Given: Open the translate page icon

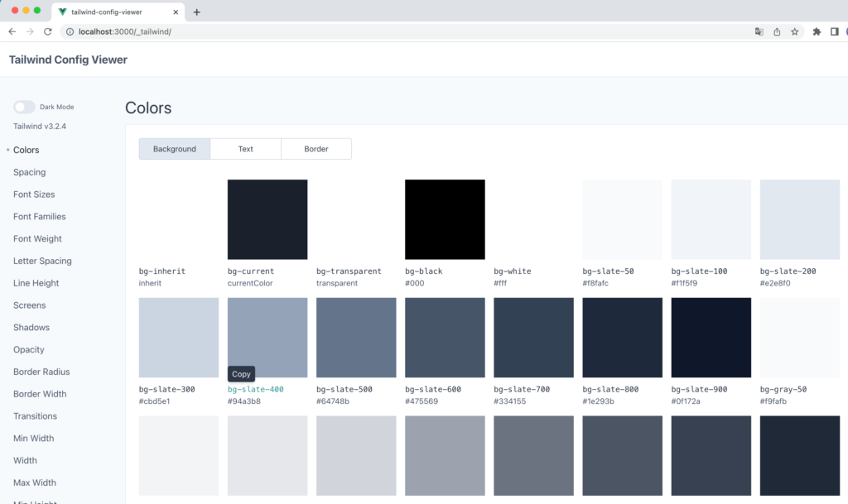Looking at the screenshot, I should [759, 31].
